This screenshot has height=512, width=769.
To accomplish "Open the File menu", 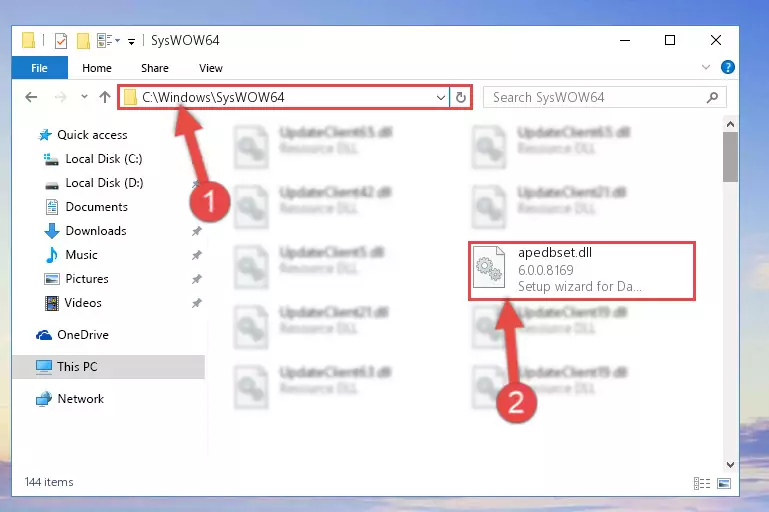I will pyautogui.click(x=39, y=68).
